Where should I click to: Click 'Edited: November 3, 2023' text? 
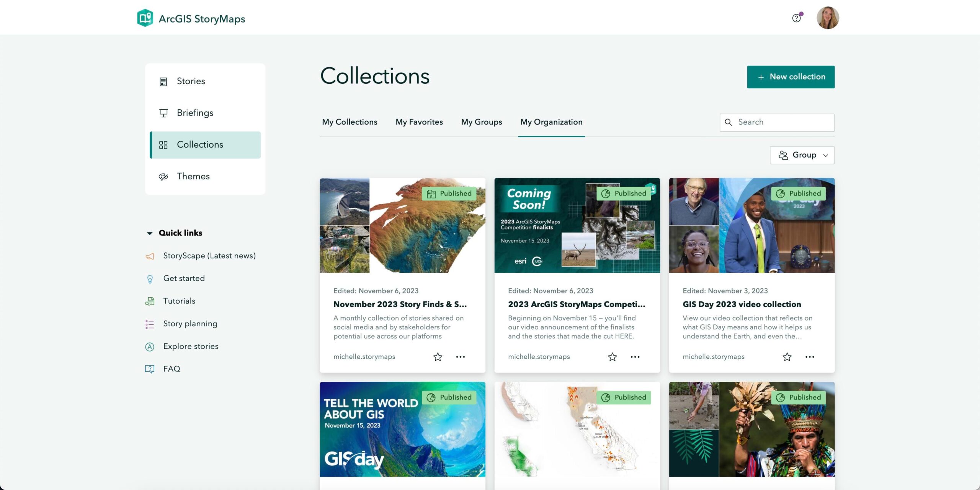click(x=725, y=291)
